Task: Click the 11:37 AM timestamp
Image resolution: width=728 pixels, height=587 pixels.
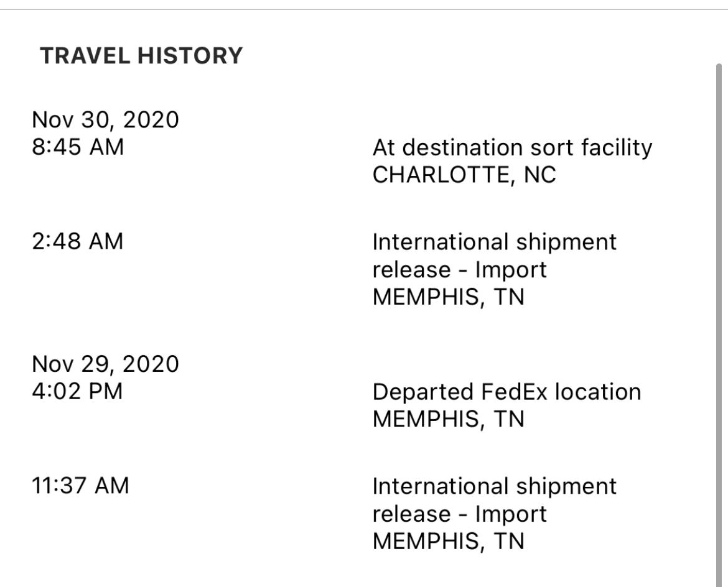Action: (80, 486)
